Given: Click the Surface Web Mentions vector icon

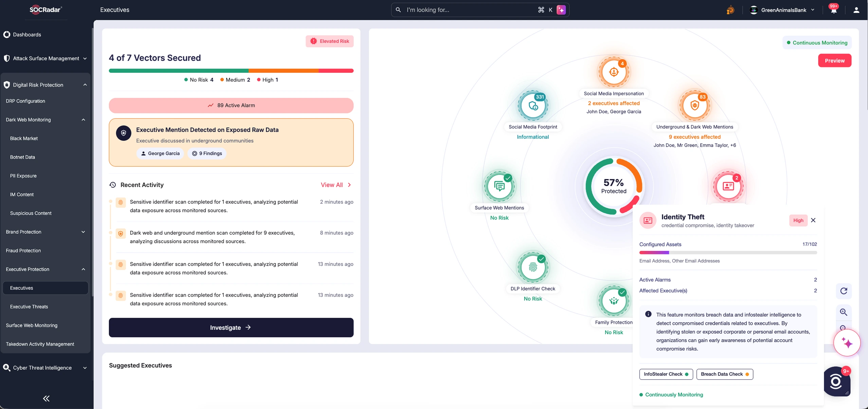Looking at the screenshot, I should pos(499,186).
